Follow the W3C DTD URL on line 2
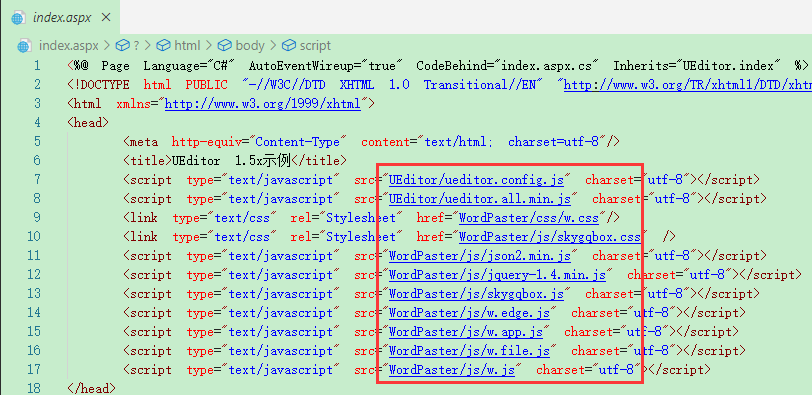The height and width of the screenshot is (395, 812). click(x=688, y=85)
